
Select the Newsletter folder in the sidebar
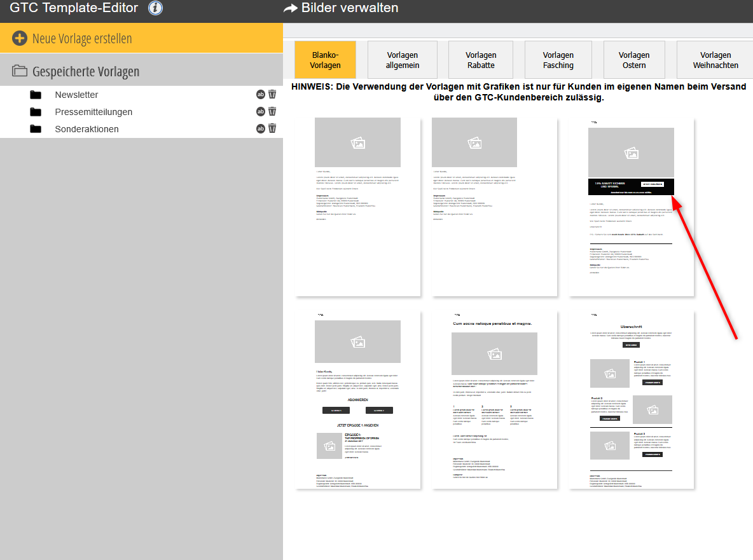point(77,94)
